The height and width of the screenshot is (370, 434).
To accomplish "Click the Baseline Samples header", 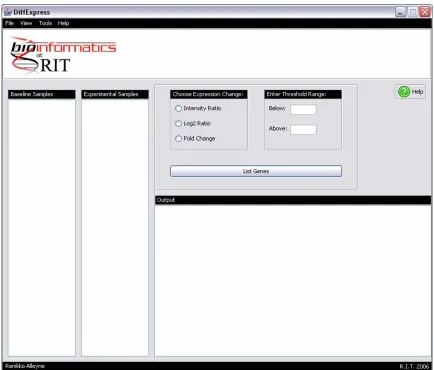I will [42, 94].
